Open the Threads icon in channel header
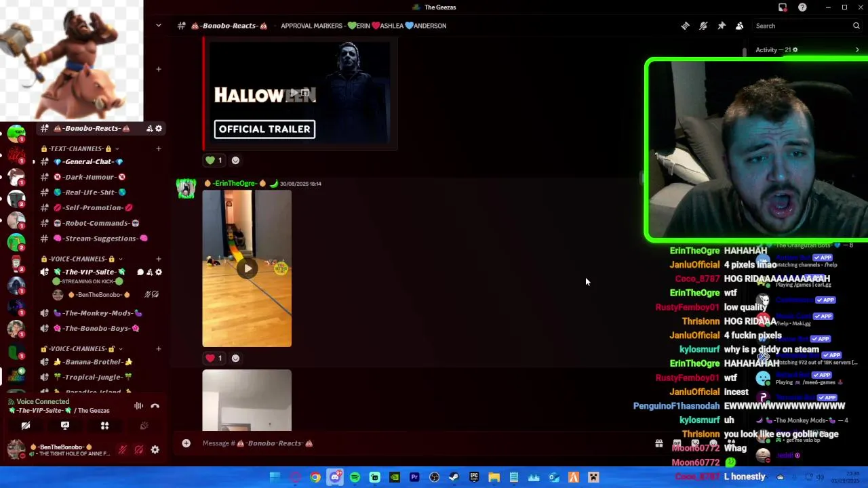The image size is (868, 488). click(x=685, y=26)
